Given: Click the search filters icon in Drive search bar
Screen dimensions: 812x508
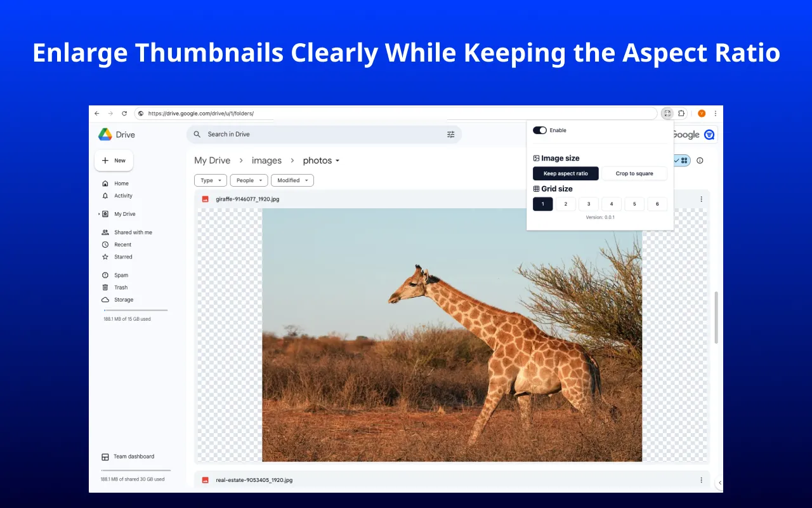Looking at the screenshot, I should pyautogui.click(x=450, y=134).
